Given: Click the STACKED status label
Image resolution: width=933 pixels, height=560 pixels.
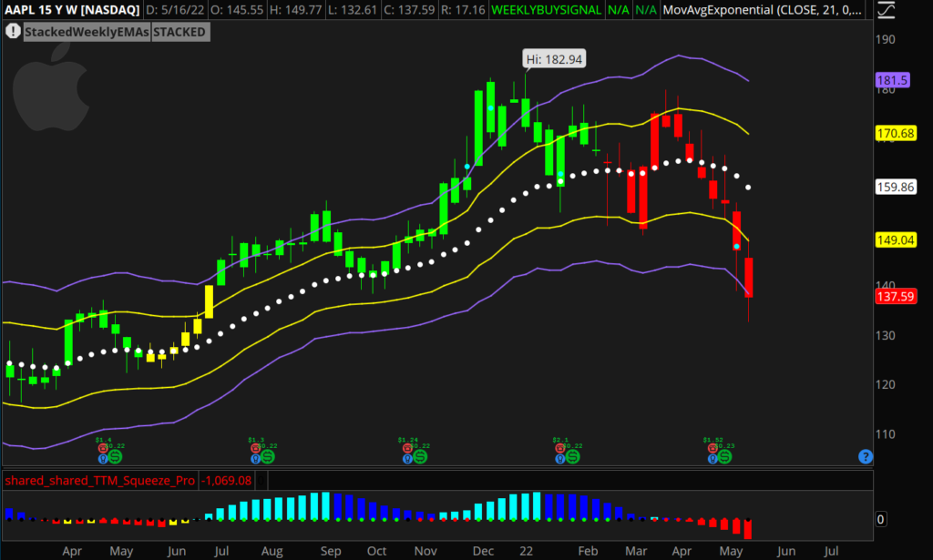Looking at the screenshot, I should 179,32.
